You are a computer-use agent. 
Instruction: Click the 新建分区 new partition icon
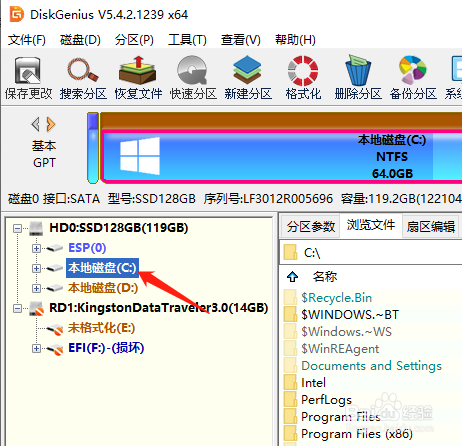247,70
